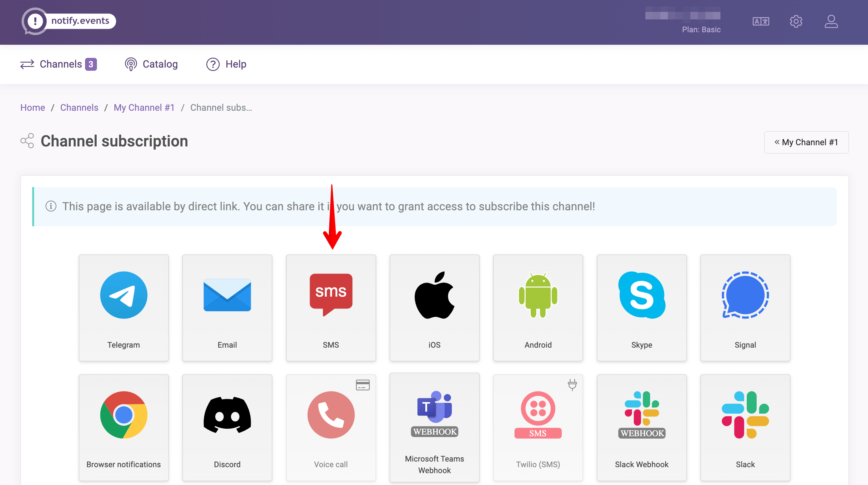The width and height of the screenshot is (868, 485).
Task: Select the Discord tile
Action: [227, 427]
